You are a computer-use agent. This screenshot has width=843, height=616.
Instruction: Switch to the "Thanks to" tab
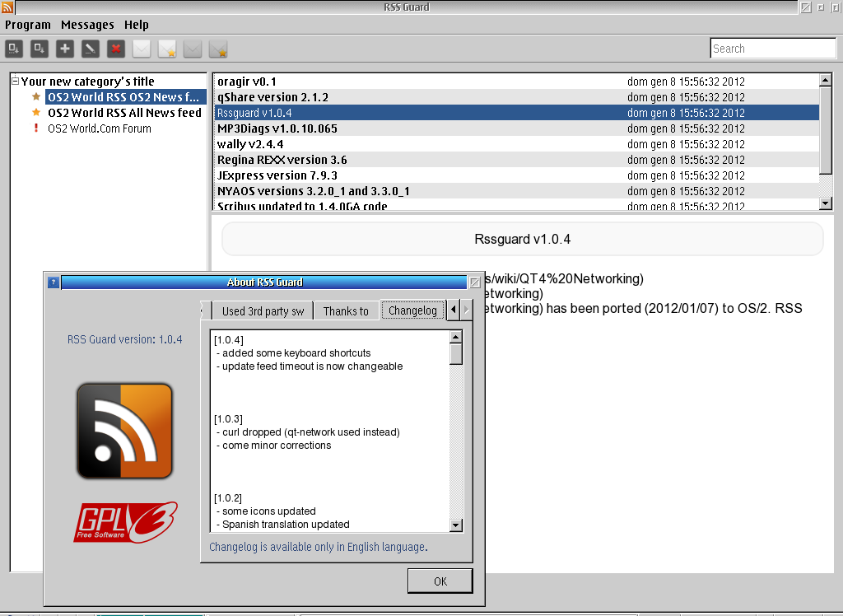point(346,310)
